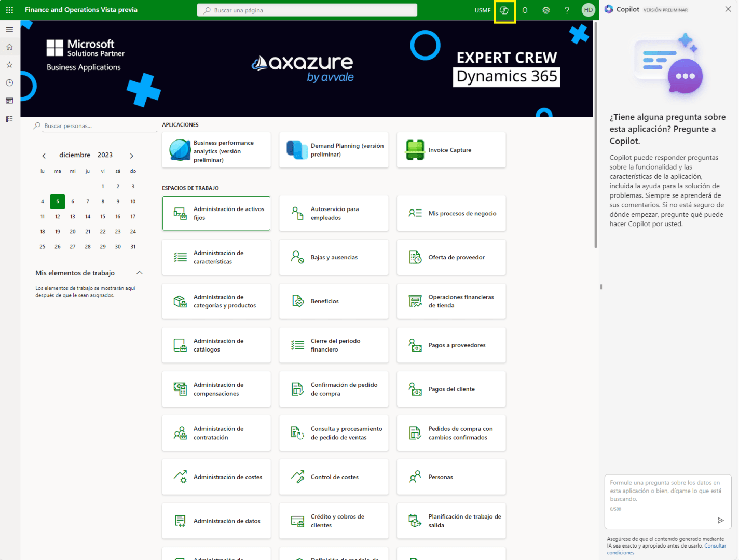Click the Consultar condiciones link
This screenshot has width=739, height=560.
(715, 546)
